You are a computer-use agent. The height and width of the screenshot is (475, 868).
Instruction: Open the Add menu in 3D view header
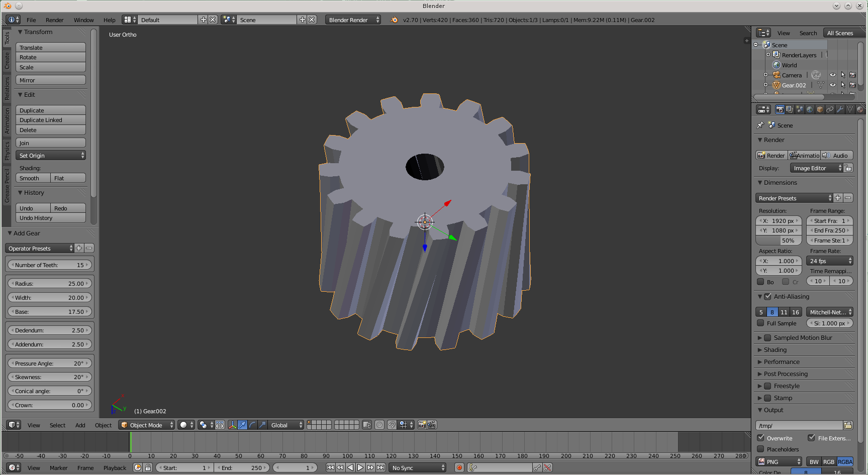click(80, 425)
